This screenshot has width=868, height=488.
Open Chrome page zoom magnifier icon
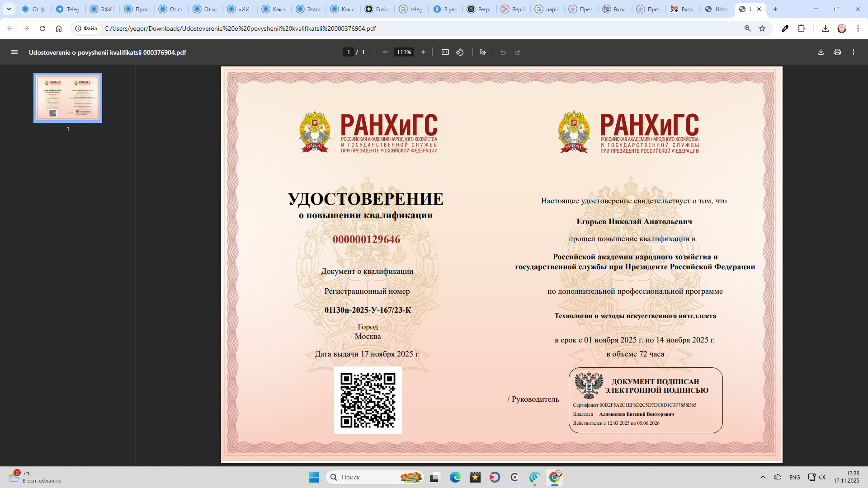click(748, 28)
